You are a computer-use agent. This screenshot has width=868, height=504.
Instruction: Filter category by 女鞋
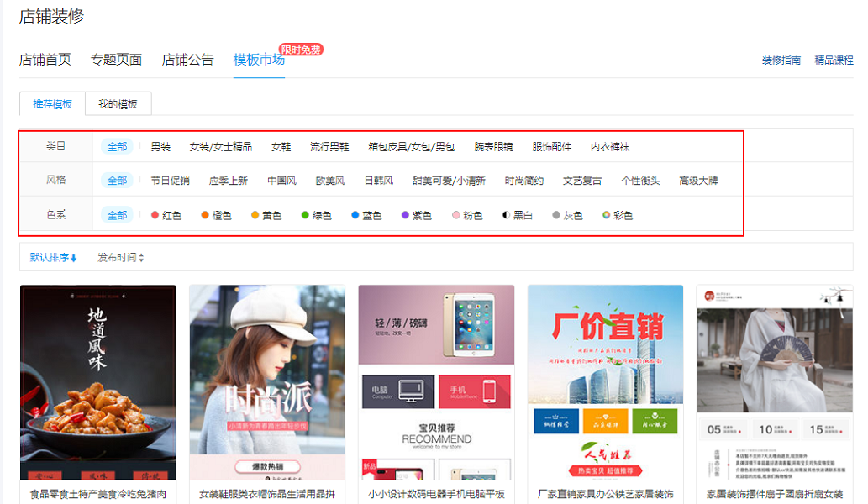point(281,147)
